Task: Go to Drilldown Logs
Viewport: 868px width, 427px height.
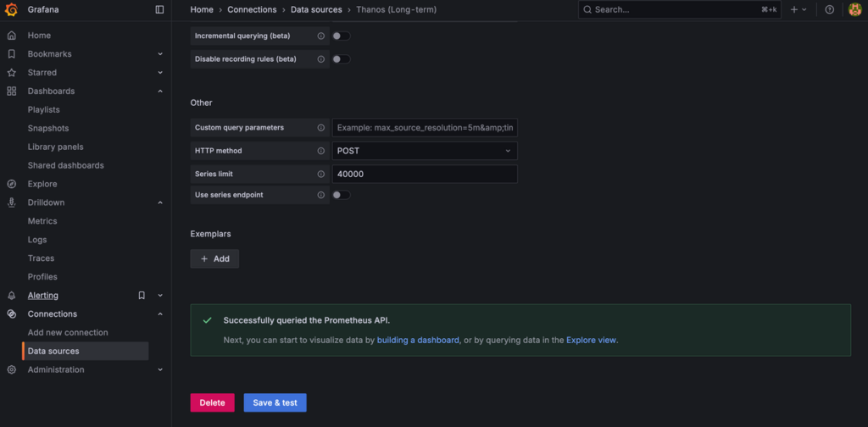Action: click(x=37, y=240)
